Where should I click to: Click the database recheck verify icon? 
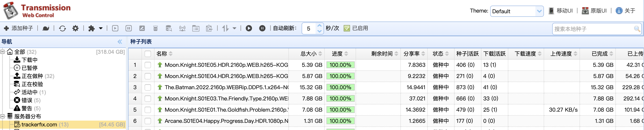coord(169,28)
